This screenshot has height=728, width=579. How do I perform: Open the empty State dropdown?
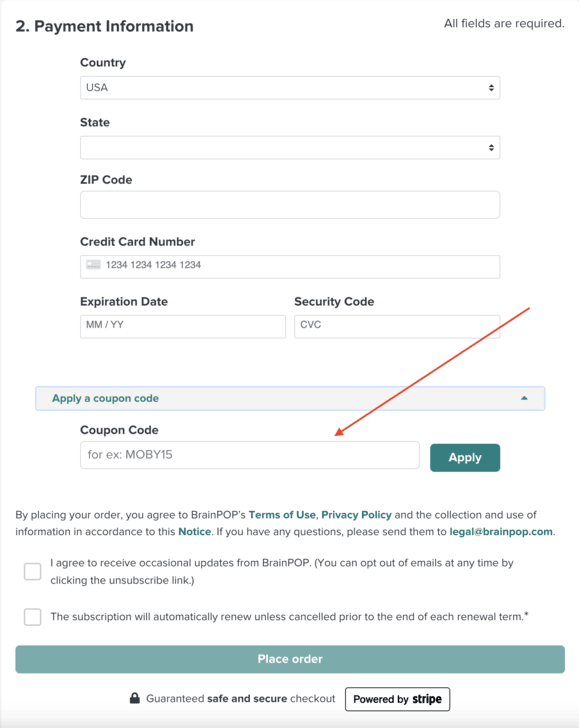point(290,148)
